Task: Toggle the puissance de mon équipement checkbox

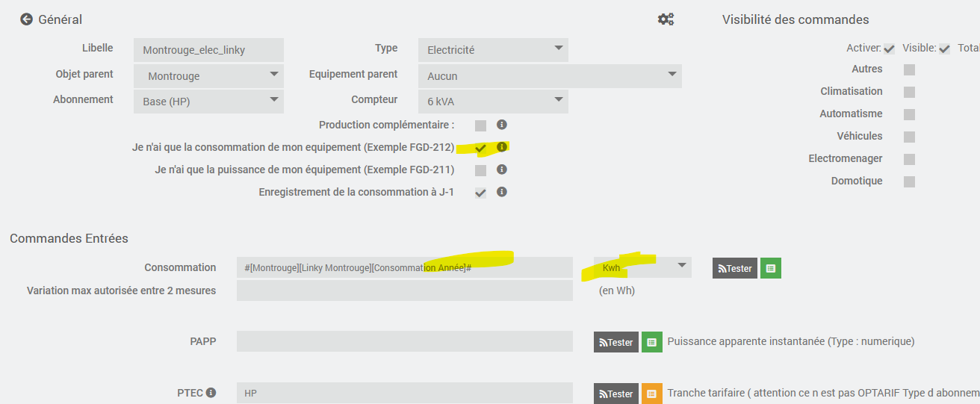Action: pyautogui.click(x=480, y=170)
